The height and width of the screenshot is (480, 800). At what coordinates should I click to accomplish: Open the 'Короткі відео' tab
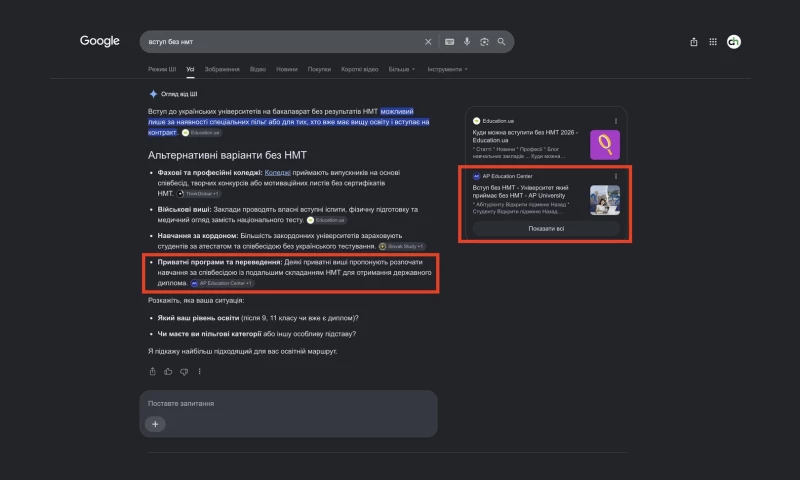coord(360,69)
